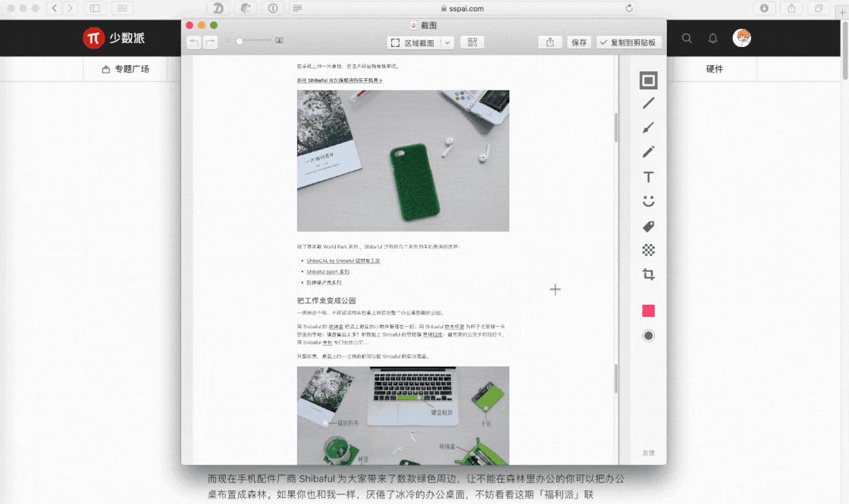
Task: Click the large image icon beside zoom slider
Action: coord(279,41)
